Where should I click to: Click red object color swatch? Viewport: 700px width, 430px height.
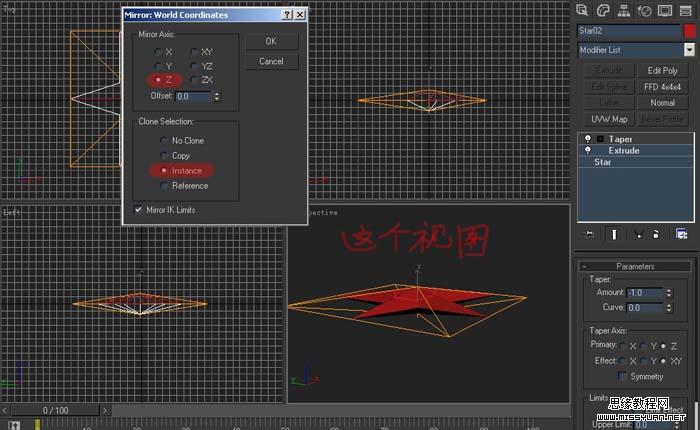point(689,31)
